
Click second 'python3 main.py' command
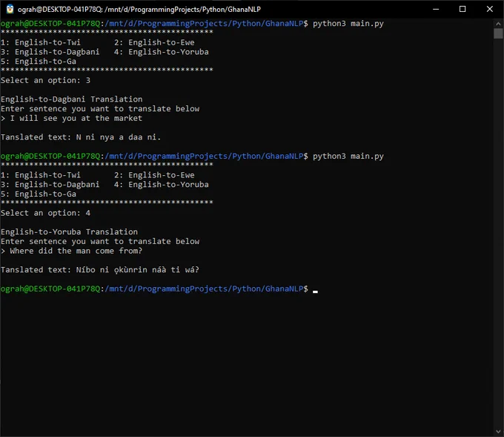tap(348, 157)
